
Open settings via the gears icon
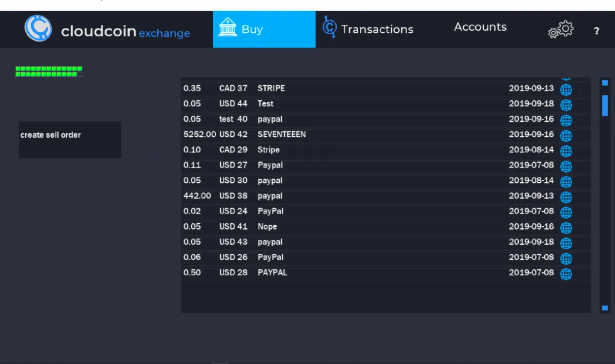click(561, 29)
